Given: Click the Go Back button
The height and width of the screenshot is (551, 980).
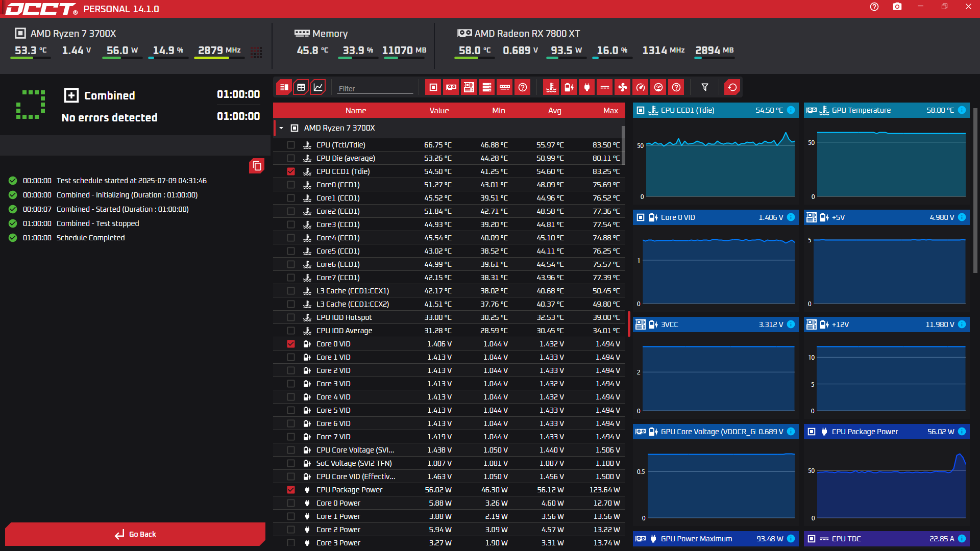Looking at the screenshot, I should click(135, 534).
